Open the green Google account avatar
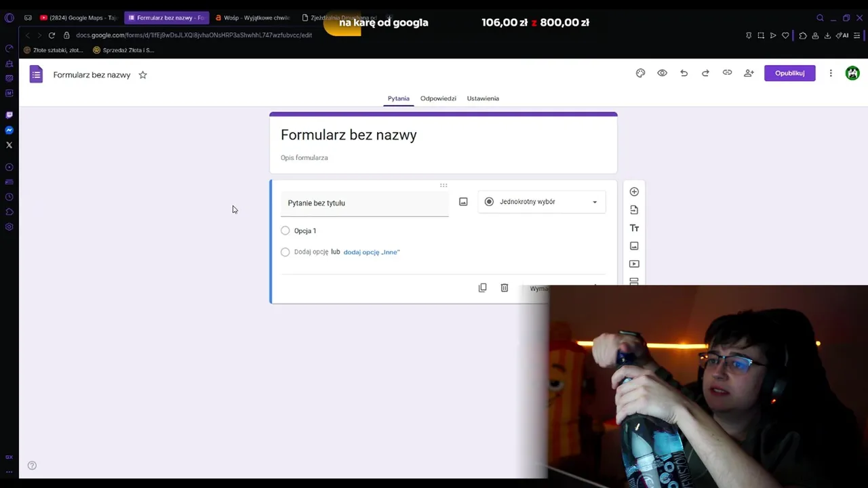 point(852,73)
